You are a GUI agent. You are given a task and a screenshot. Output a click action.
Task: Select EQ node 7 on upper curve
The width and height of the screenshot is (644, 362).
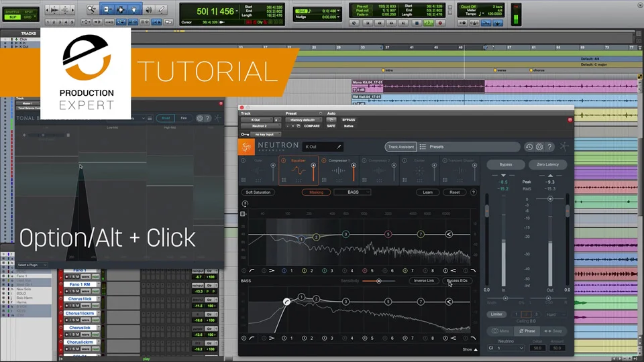point(421,234)
